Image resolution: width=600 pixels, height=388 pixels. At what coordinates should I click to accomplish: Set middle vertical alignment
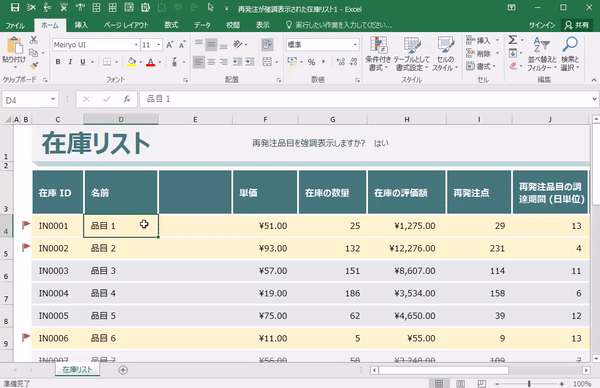211,44
